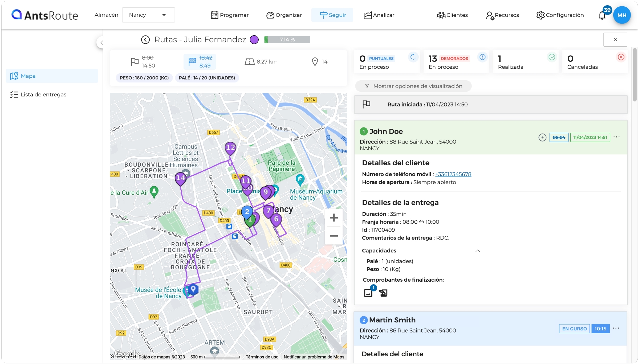This screenshot has height=364, width=639.
Task: Open Términos de uso link
Action: 262,357
